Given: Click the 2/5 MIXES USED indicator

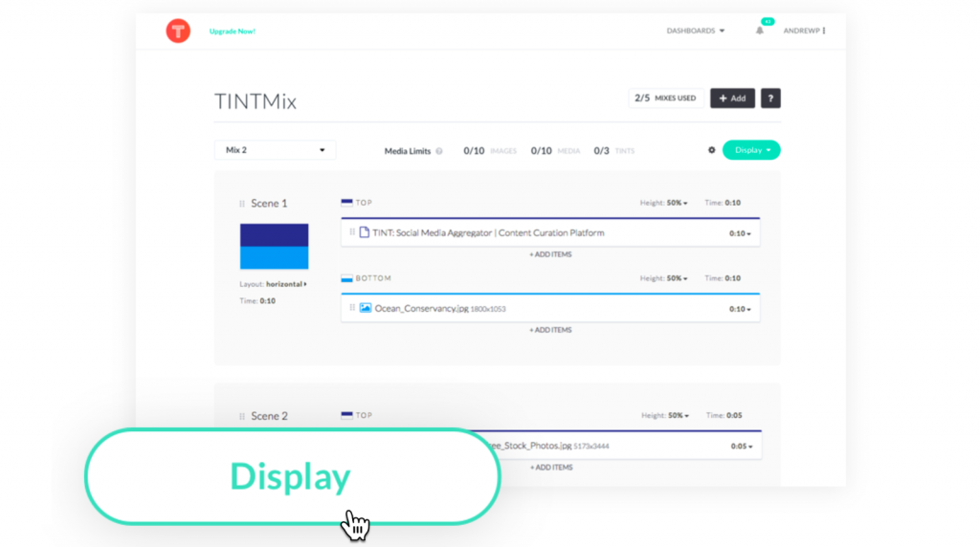Looking at the screenshot, I should pyautogui.click(x=666, y=98).
